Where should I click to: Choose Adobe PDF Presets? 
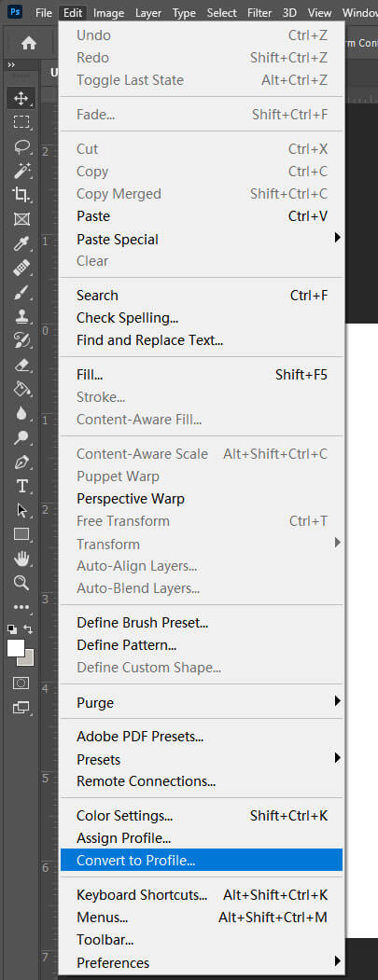click(x=202, y=737)
